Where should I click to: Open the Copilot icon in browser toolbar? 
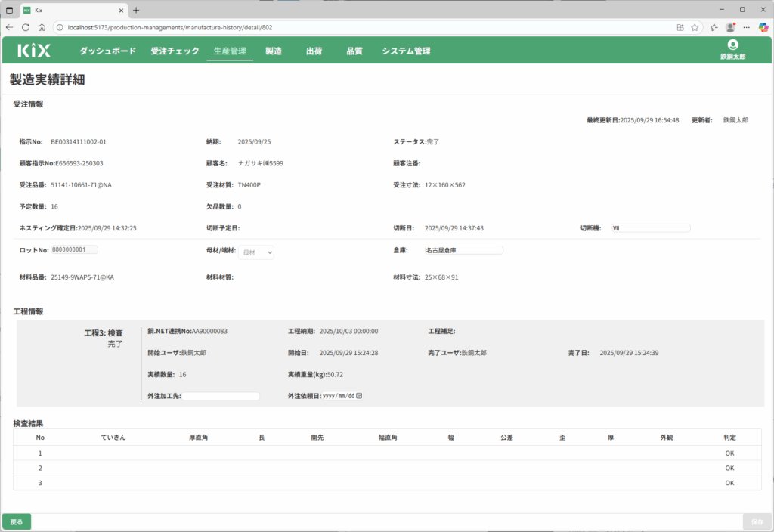[763, 27]
